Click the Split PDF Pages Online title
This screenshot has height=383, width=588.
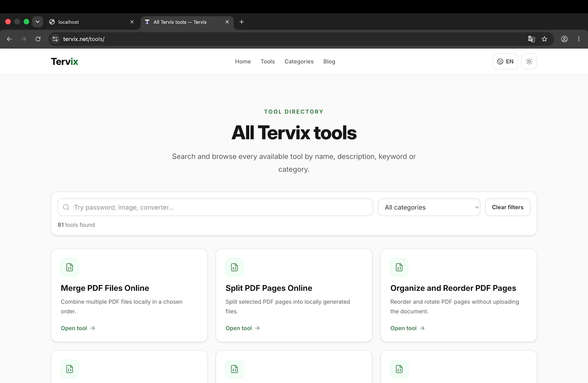pyautogui.click(x=269, y=288)
